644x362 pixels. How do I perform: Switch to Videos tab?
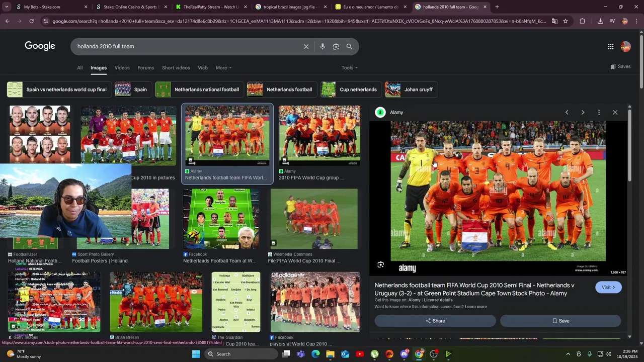click(122, 68)
